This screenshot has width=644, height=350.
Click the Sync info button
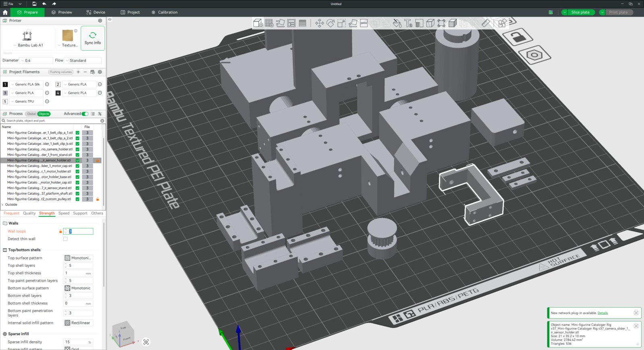93,38
